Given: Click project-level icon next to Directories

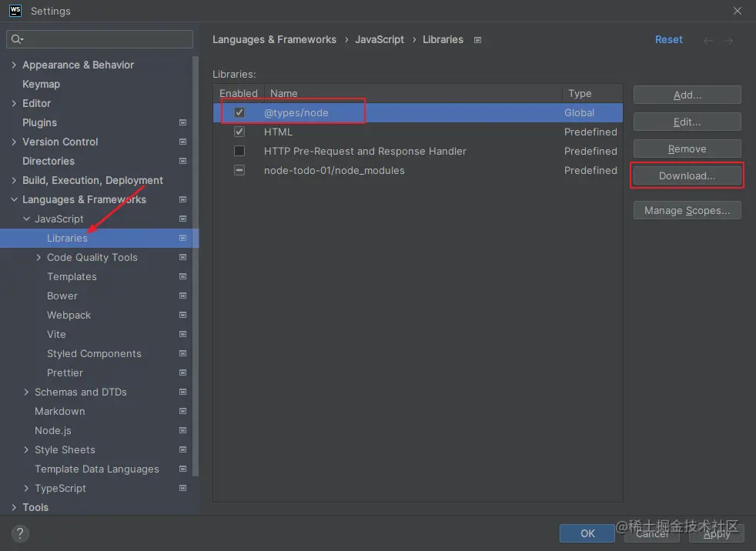Looking at the screenshot, I should pos(182,161).
